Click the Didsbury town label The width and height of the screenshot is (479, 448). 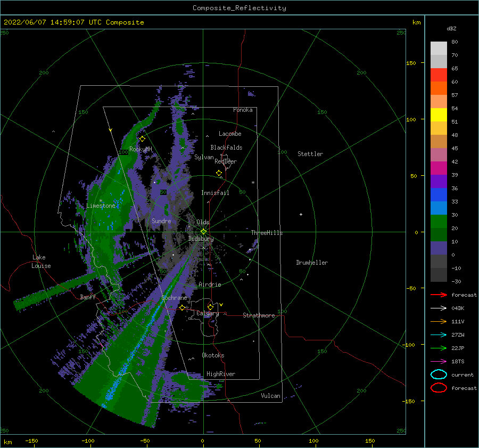(x=201, y=239)
